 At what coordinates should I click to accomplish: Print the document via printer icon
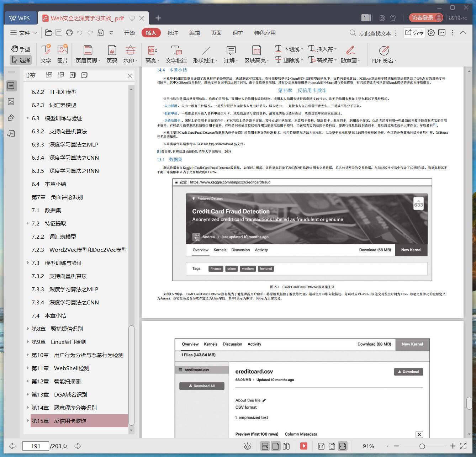tap(69, 33)
